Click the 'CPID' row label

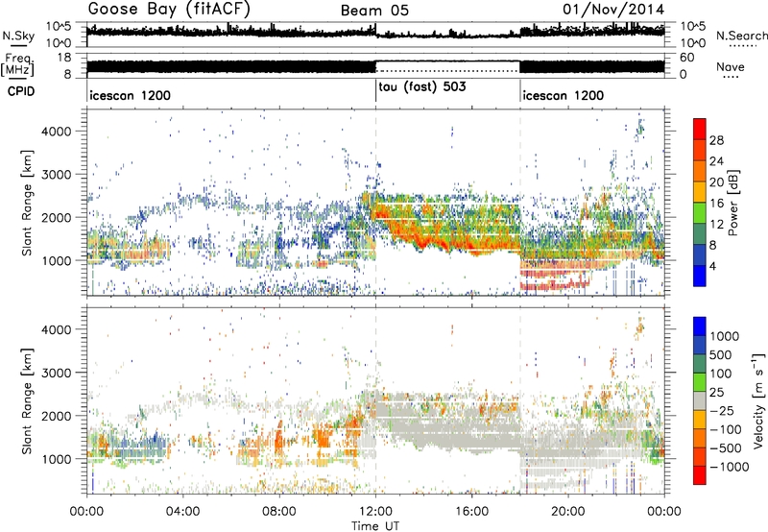(x=21, y=91)
